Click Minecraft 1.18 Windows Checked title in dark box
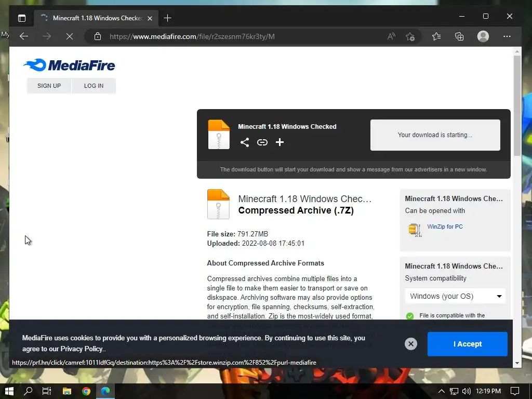Viewport: 532px width, 399px height. click(x=287, y=127)
